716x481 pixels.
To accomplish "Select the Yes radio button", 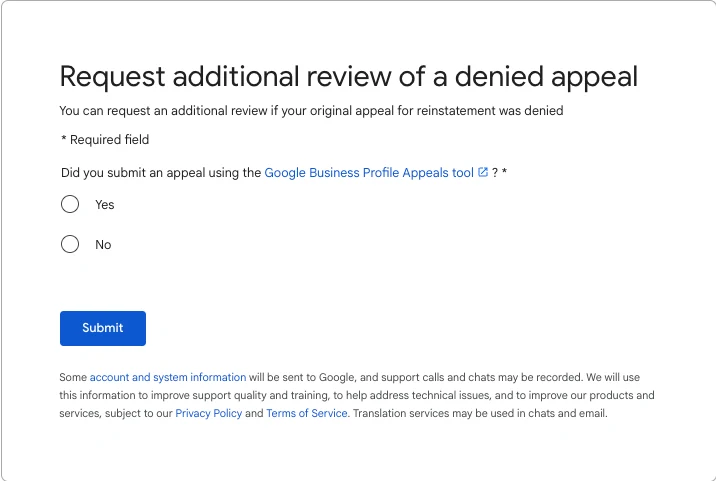I will pos(70,204).
